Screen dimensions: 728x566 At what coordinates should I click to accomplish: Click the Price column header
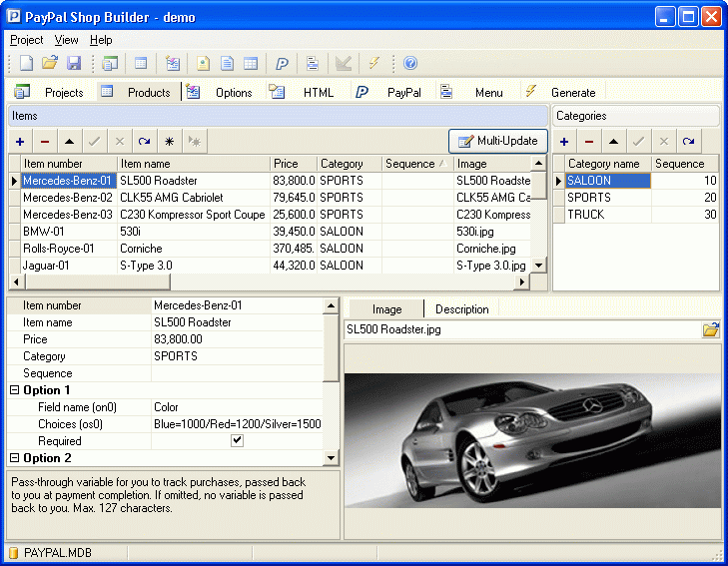point(294,164)
